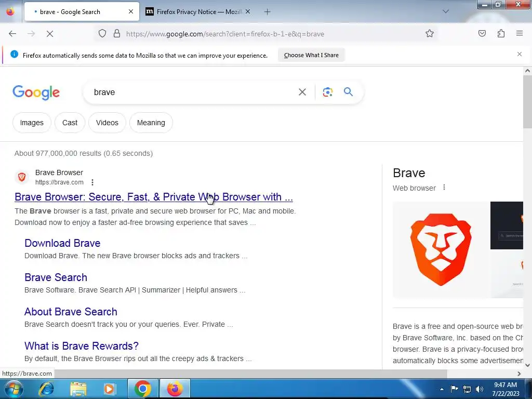Open network status tray icon
Image resolution: width=532 pixels, height=399 pixels.
pos(467,389)
